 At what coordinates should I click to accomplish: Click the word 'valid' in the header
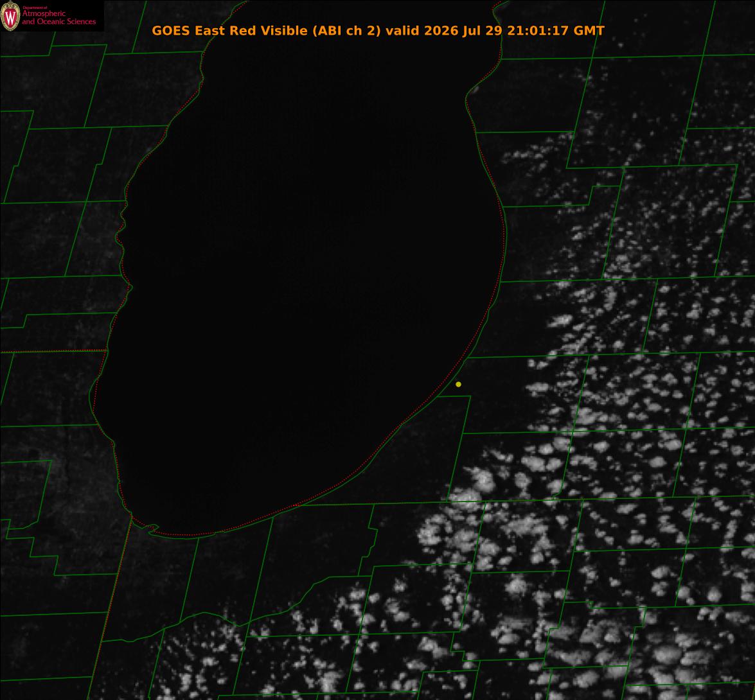click(402, 31)
